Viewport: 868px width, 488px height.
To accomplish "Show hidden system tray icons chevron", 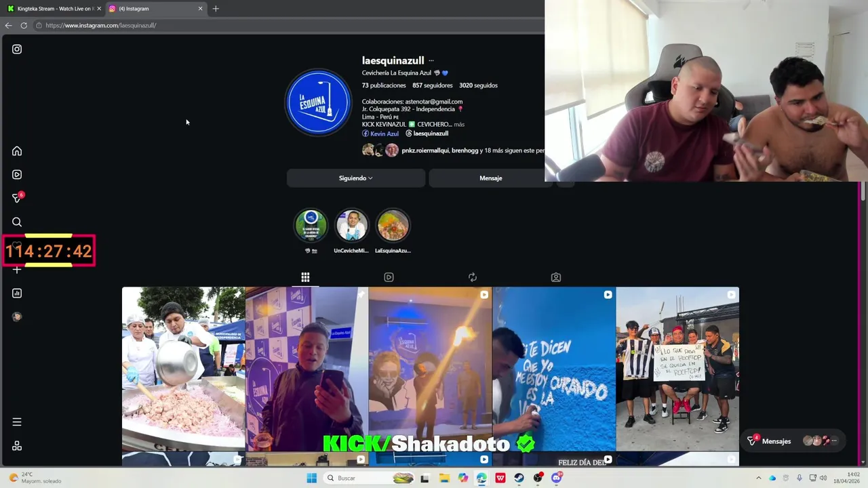I will tap(759, 478).
